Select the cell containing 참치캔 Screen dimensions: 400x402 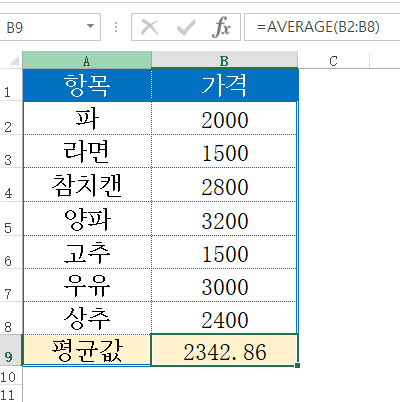(x=87, y=185)
